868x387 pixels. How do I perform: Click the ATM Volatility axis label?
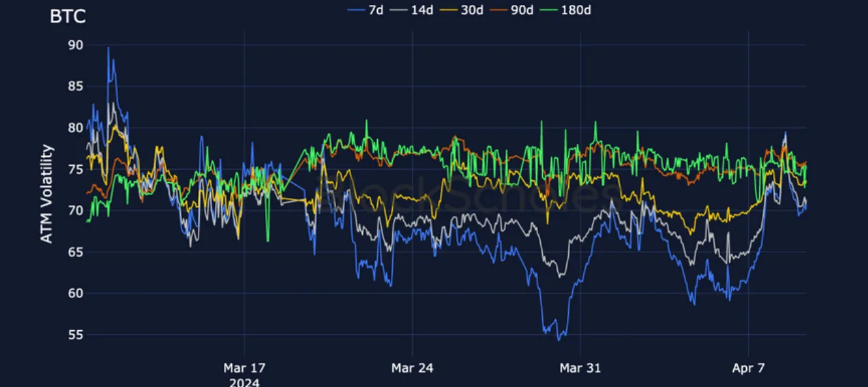47,193
